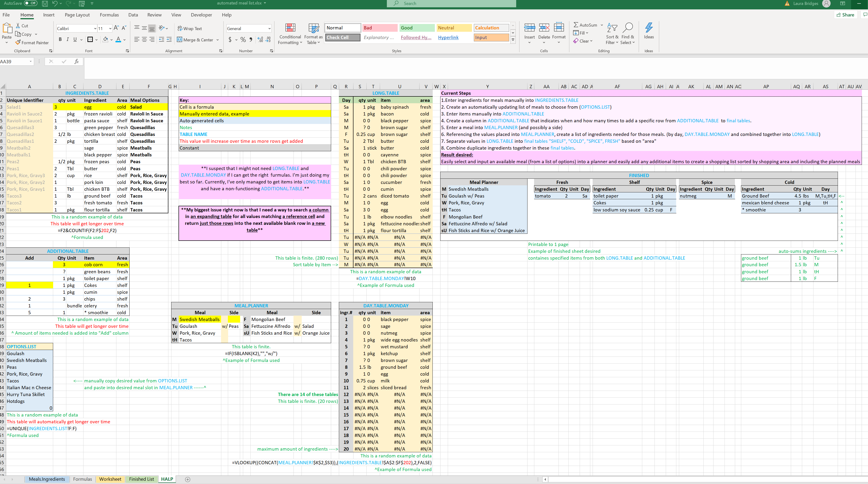Click the Merge & Center icon
The width and height of the screenshot is (868, 484).
click(180, 40)
